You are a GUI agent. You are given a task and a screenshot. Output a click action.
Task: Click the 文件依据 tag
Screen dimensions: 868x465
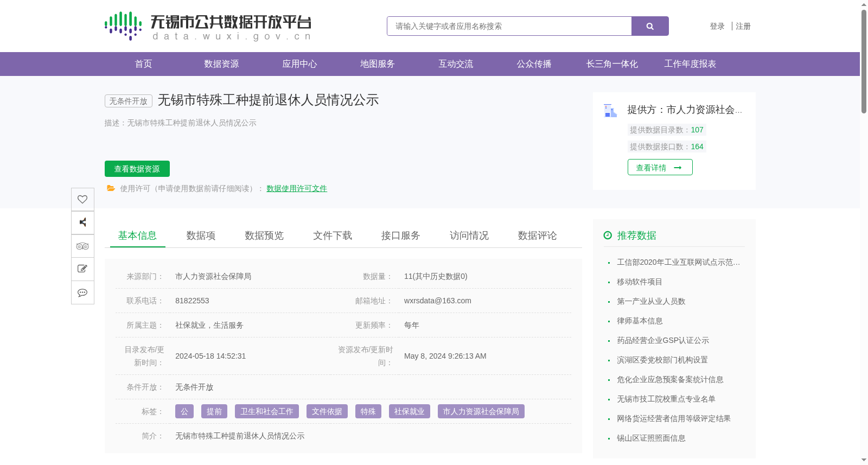coord(327,411)
